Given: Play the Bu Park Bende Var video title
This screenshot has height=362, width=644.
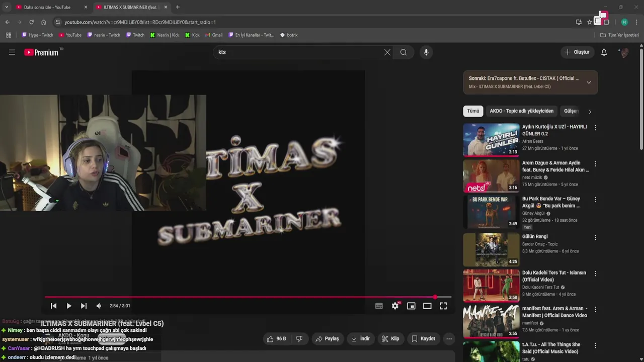Looking at the screenshot, I should click(x=551, y=202).
